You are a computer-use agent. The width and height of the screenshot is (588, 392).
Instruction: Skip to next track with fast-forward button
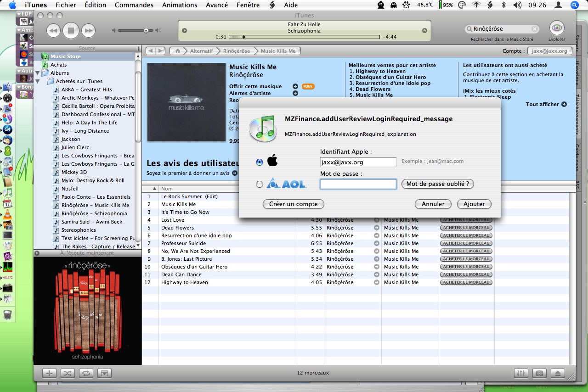pyautogui.click(x=88, y=31)
